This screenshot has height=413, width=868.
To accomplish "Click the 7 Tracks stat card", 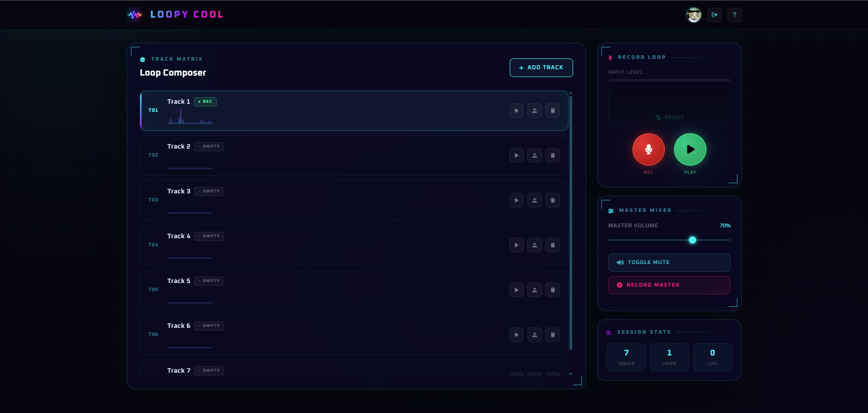I will click(x=626, y=357).
